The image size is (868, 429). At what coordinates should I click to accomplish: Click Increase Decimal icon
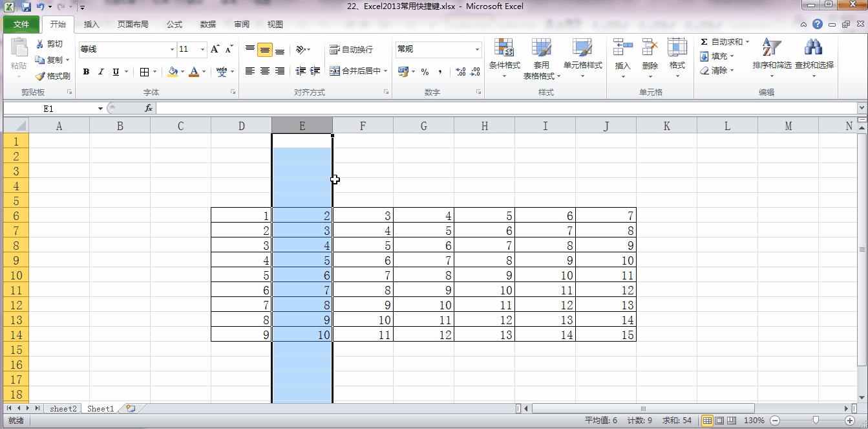(x=460, y=71)
